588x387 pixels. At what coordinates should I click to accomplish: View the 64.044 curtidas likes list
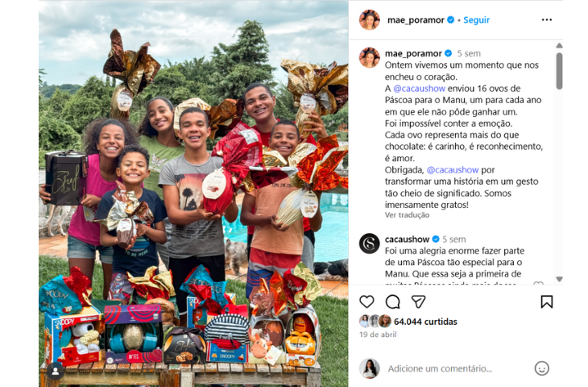[x=425, y=322]
